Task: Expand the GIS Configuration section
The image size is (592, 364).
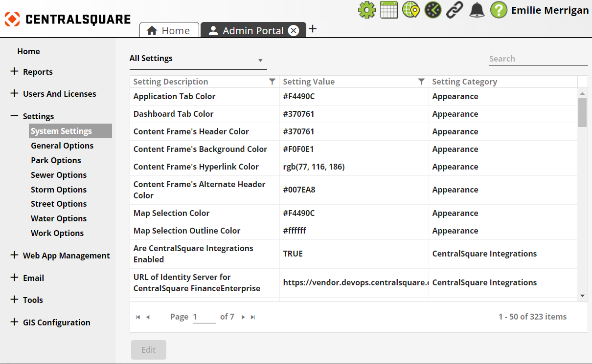Action: click(14, 322)
